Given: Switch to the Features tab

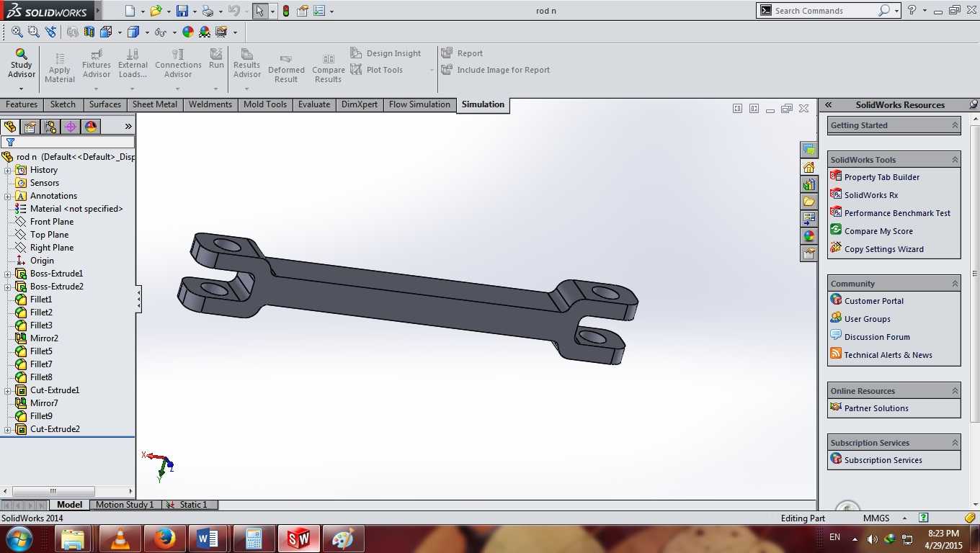Looking at the screenshot, I should tap(22, 104).
